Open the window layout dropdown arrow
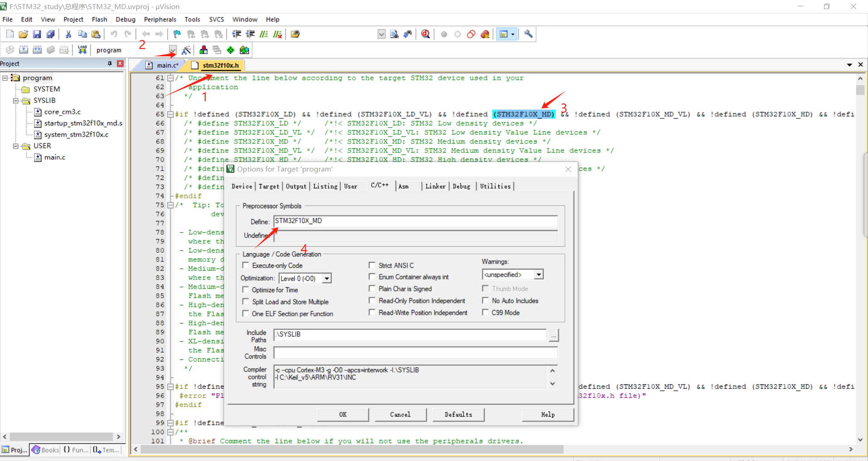 click(x=513, y=34)
